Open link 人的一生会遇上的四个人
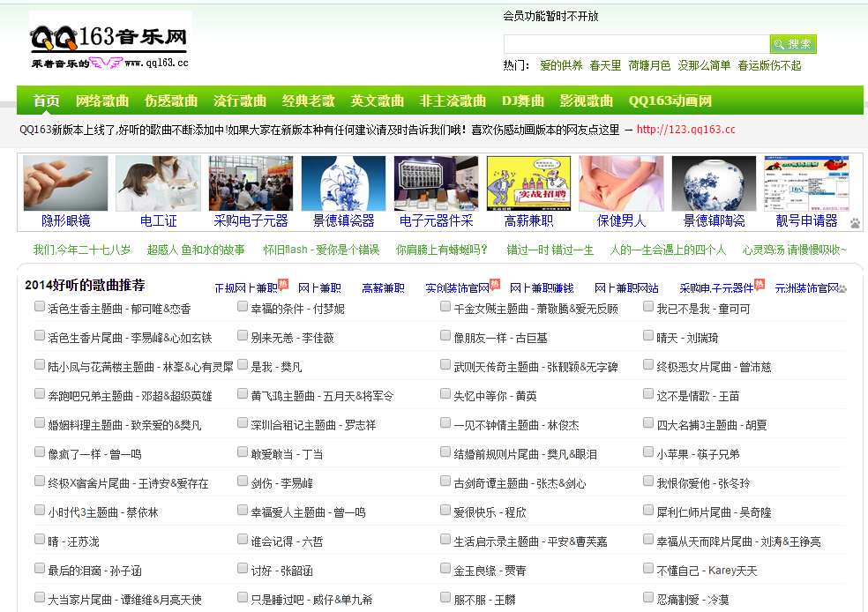The height and width of the screenshot is (612, 868). click(x=668, y=250)
